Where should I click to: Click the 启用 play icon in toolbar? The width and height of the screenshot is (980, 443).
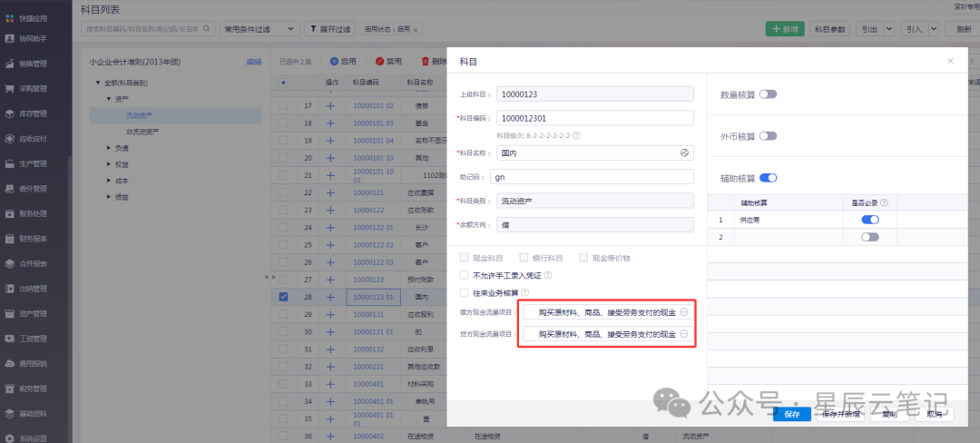tap(333, 62)
